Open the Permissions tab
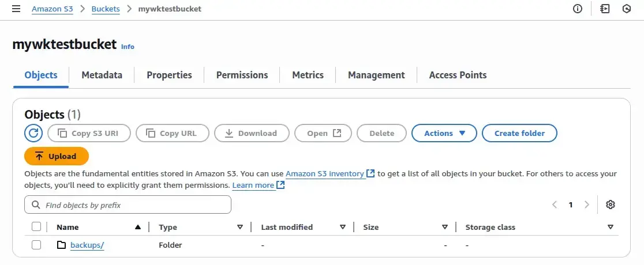The image size is (644, 265). [x=242, y=75]
